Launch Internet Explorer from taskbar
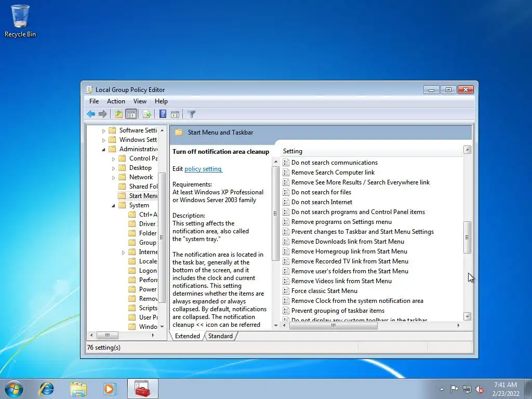Image resolution: width=532 pixels, height=399 pixels. (x=46, y=389)
